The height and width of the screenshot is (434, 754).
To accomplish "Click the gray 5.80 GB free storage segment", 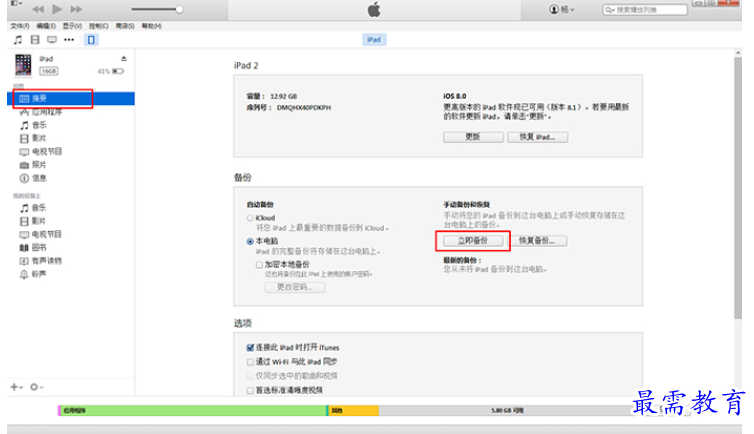I will tap(506, 410).
